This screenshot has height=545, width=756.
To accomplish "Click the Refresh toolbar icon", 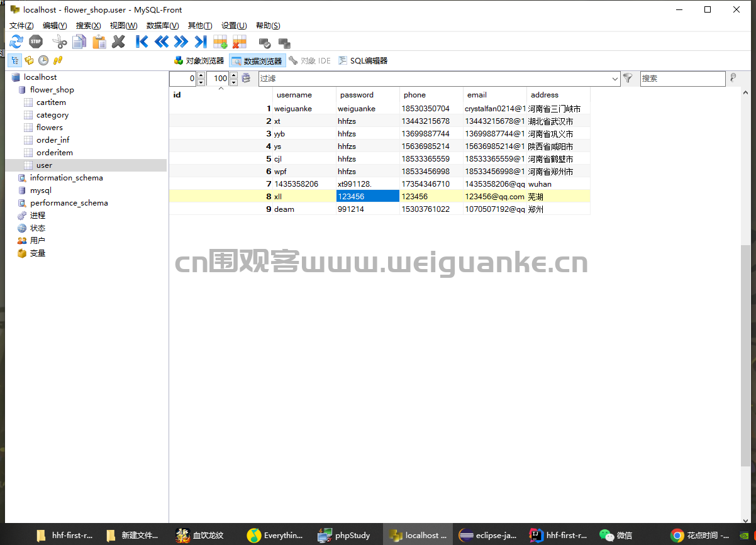I will click(16, 42).
